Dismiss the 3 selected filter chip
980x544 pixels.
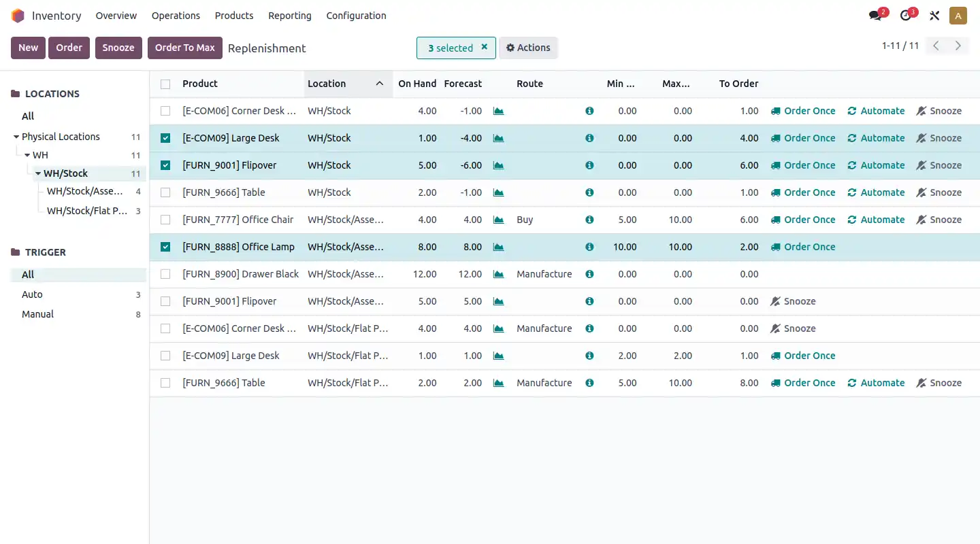[485, 48]
